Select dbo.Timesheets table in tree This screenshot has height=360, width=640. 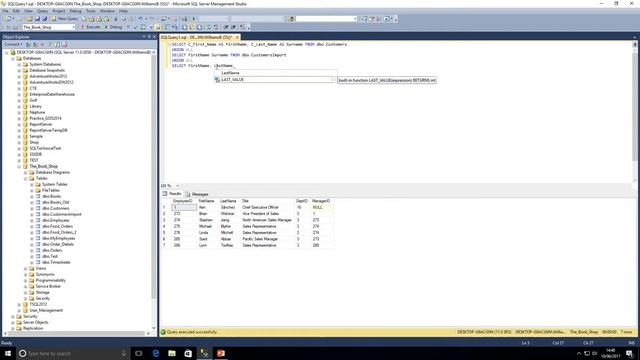coord(56,262)
